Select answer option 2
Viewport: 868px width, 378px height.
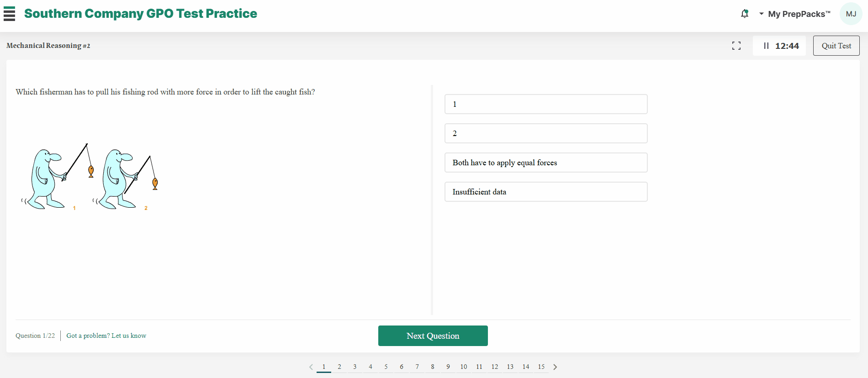click(546, 133)
